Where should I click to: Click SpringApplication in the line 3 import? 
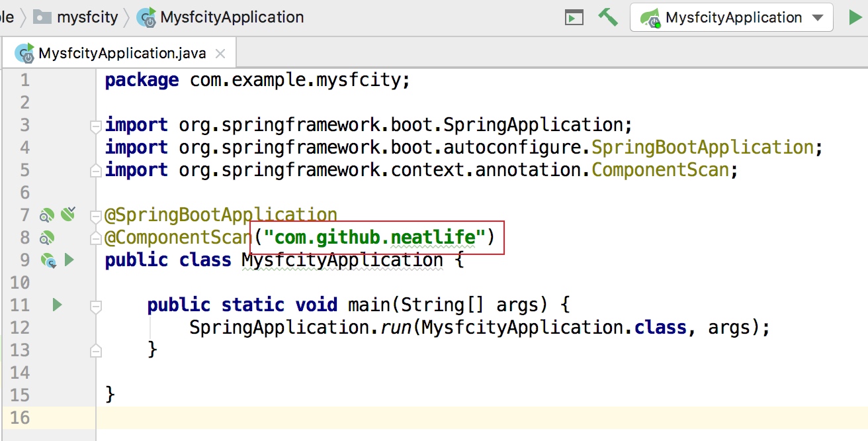(533, 125)
